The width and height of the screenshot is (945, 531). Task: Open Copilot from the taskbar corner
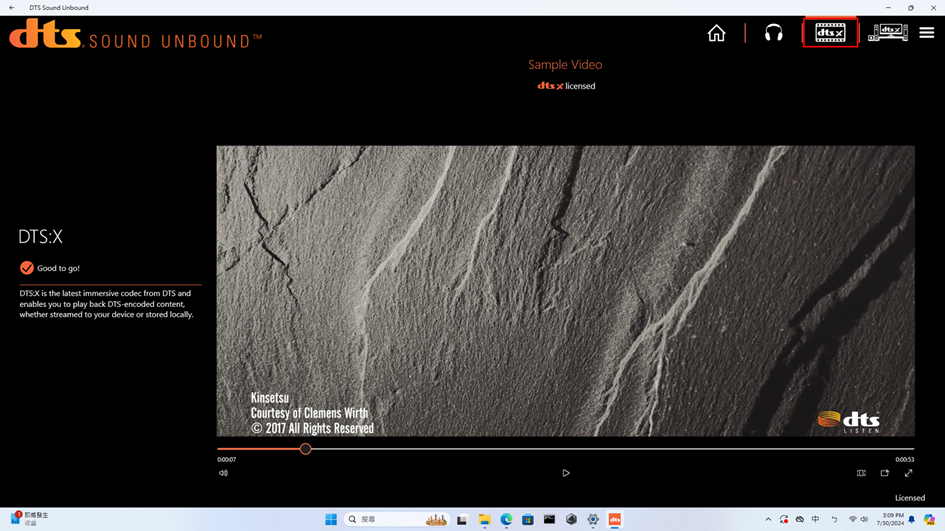point(929,520)
